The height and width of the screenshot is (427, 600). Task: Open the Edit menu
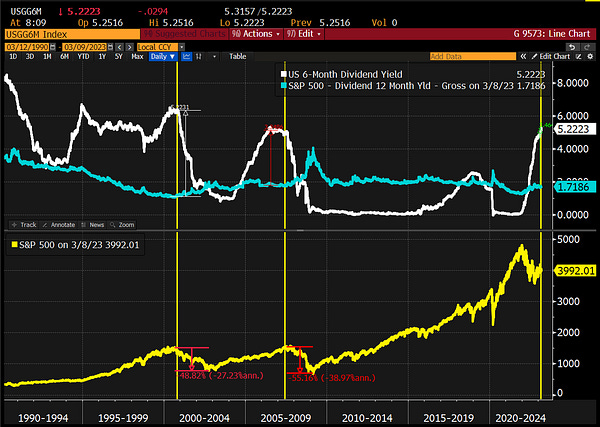[304, 34]
